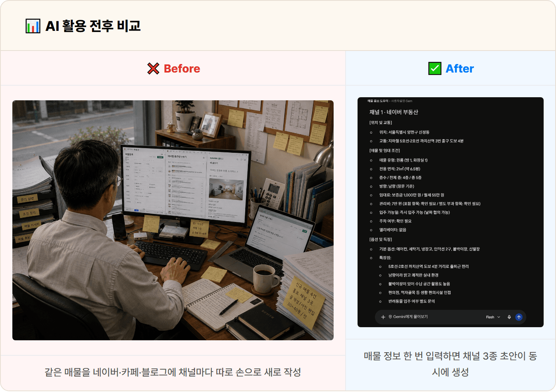The height and width of the screenshot is (392, 556).
Task: Click the green checkmark icon beside After
Action: tap(435, 69)
